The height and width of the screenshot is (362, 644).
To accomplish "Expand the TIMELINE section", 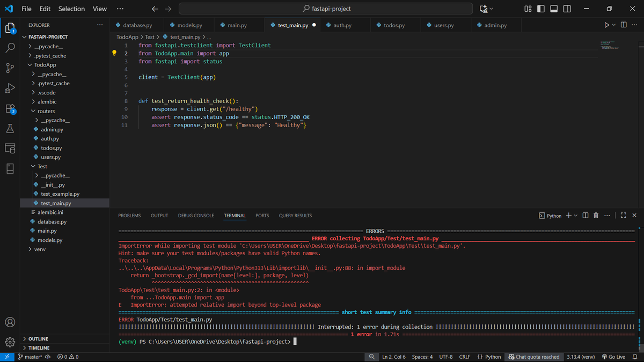I will point(38,348).
